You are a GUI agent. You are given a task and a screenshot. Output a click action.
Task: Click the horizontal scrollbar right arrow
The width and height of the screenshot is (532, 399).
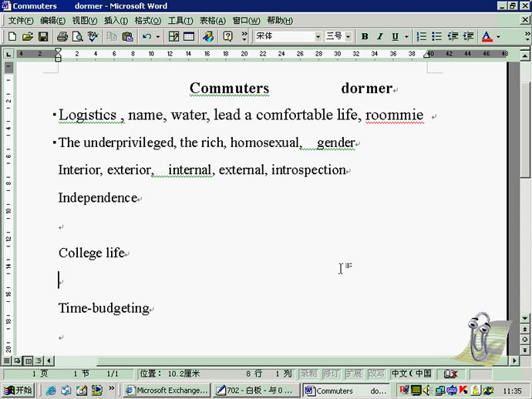tap(514, 360)
